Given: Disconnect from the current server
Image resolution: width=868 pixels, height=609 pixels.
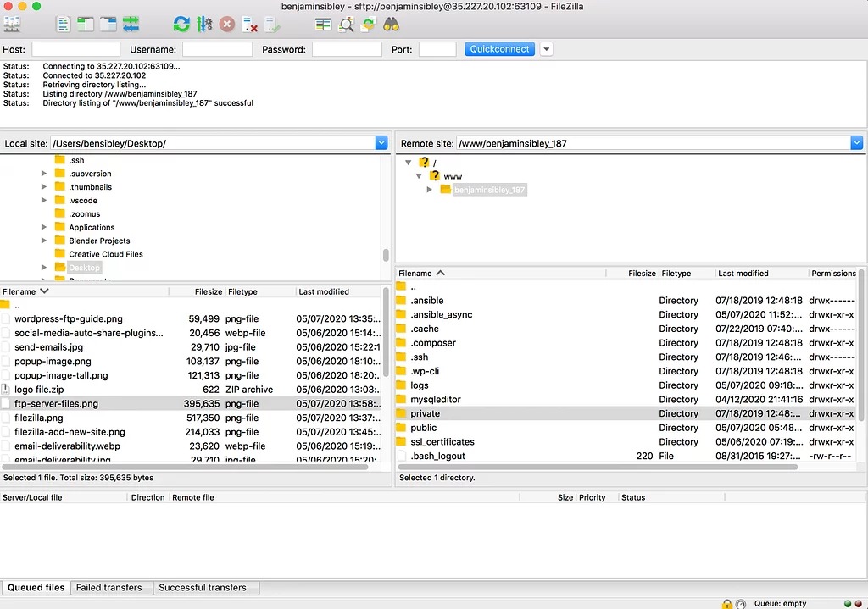Looking at the screenshot, I should tap(250, 25).
